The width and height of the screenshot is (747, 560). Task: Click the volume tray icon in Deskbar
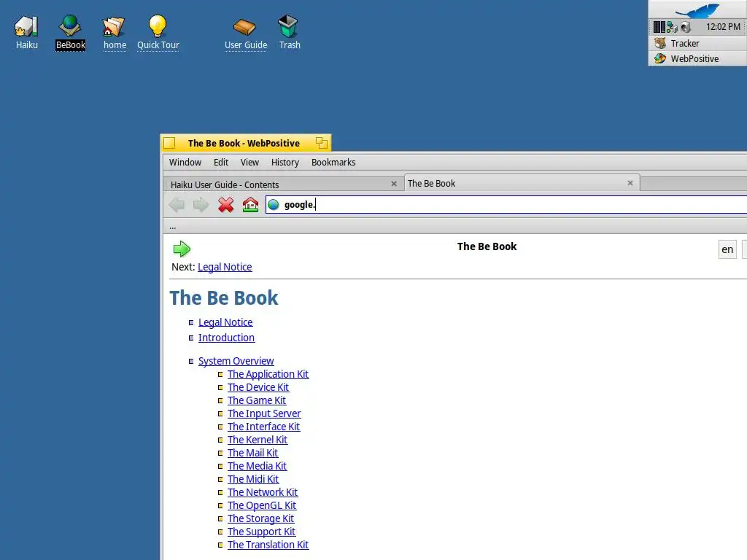click(686, 27)
